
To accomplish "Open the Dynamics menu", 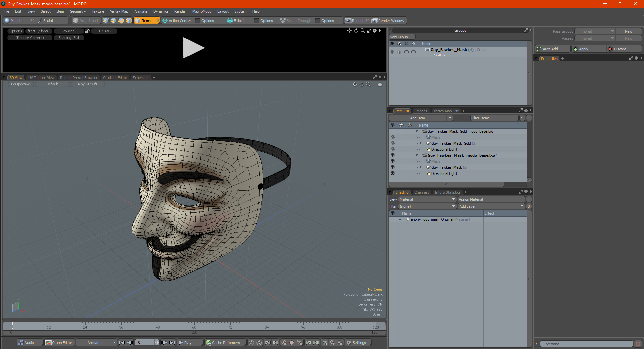I will (x=161, y=11).
